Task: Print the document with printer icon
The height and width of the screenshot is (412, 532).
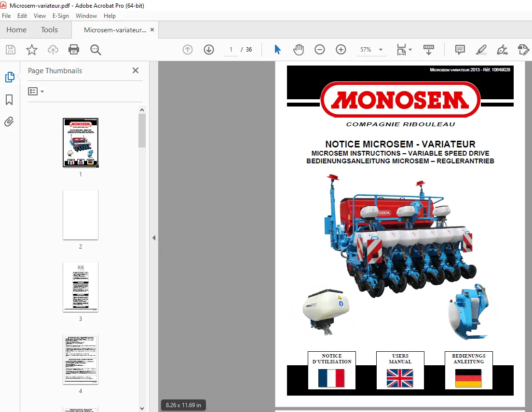Action: click(x=74, y=50)
